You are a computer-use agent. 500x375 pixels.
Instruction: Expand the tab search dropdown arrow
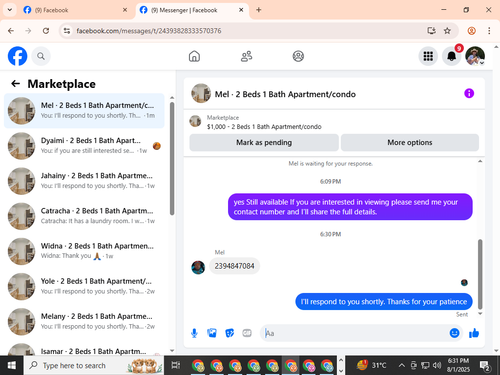pyautogui.click(x=10, y=10)
